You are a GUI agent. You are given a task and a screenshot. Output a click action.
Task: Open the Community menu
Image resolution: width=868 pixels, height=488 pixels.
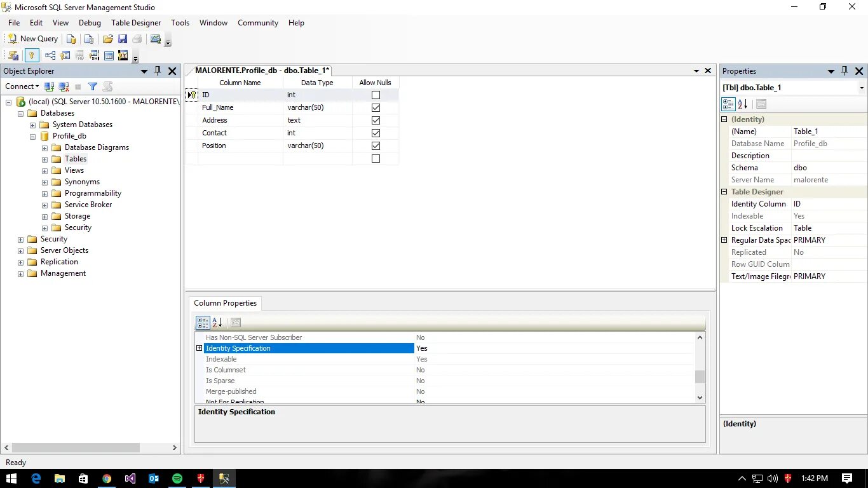(258, 23)
